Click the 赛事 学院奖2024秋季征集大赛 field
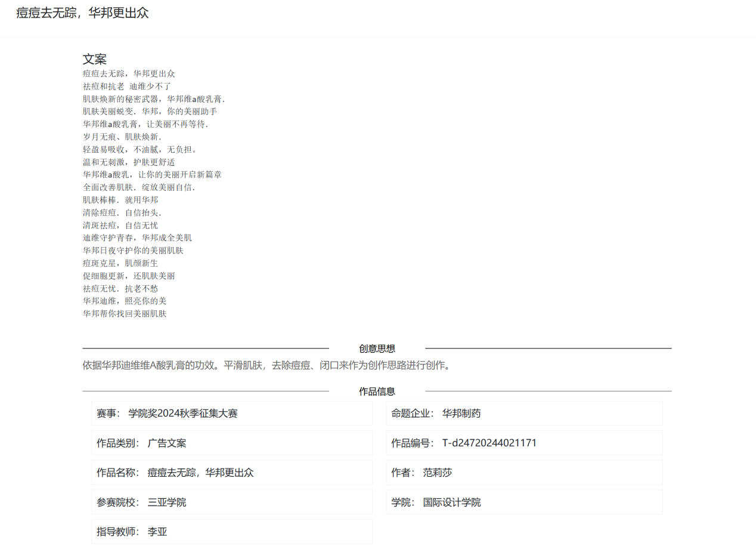The height and width of the screenshot is (546, 756). click(231, 414)
